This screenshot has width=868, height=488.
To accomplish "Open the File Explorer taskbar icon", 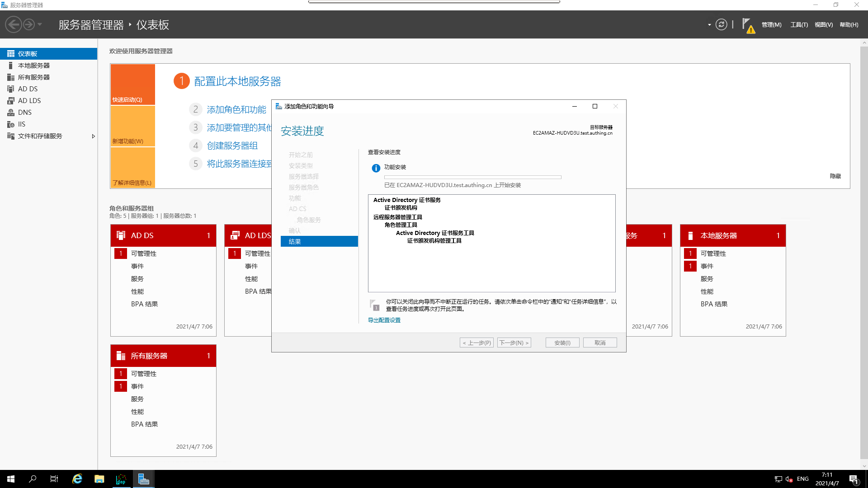I will [99, 479].
